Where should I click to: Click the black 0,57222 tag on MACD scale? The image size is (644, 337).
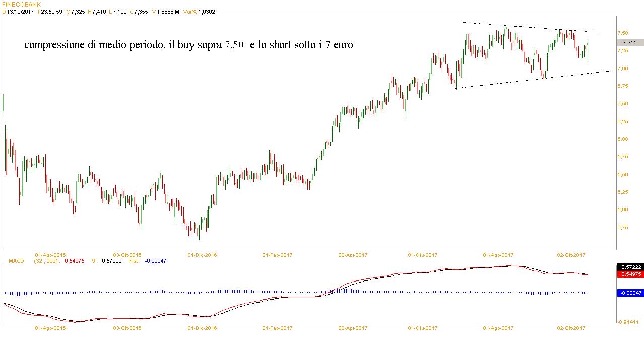(x=630, y=267)
